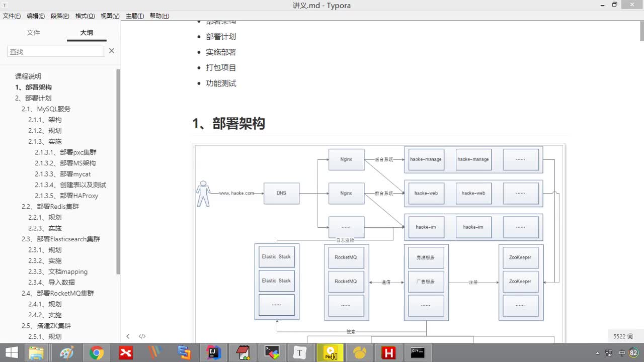The image size is (644, 362).
Task: Go to outline item 2.1.3.3、部署mycat
Action: pyautogui.click(x=63, y=174)
